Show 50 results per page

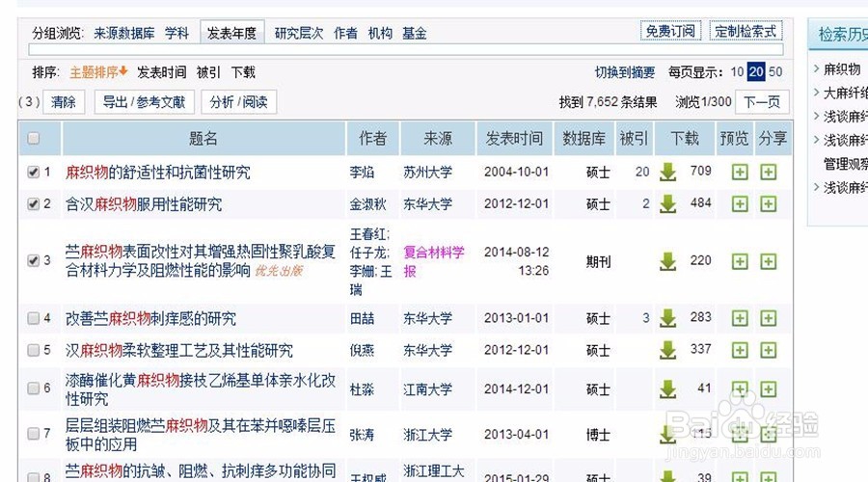point(775,72)
